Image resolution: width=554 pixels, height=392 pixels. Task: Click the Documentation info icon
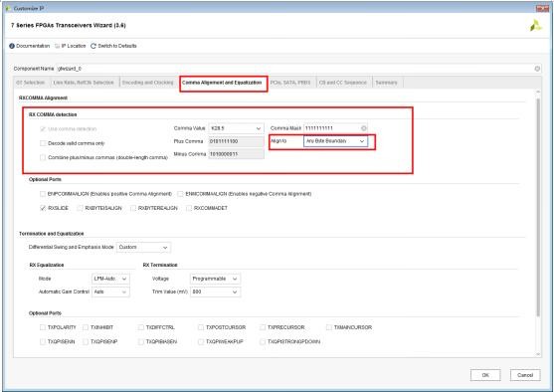12,46
